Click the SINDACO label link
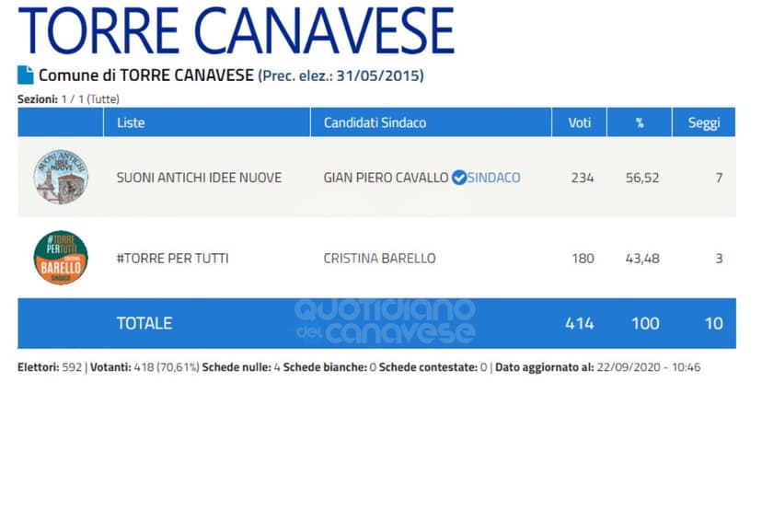The height and width of the screenshot is (532, 762). pyautogui.click(x=494, y=178)
